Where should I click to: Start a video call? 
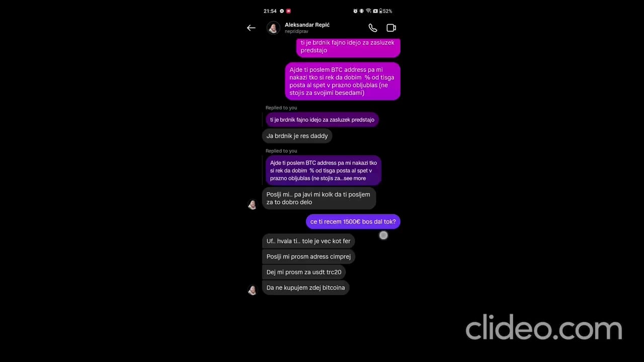pyautogui.click(x=391, y=28)
